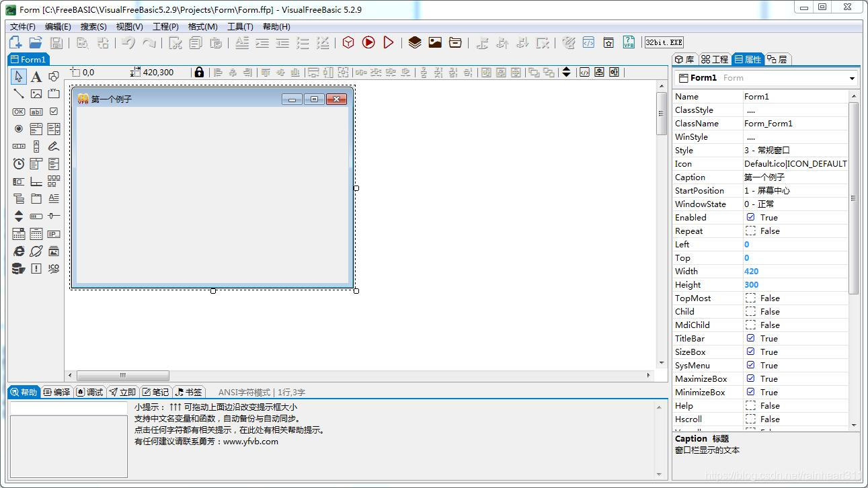Select the OK command button control

(19, 112)
